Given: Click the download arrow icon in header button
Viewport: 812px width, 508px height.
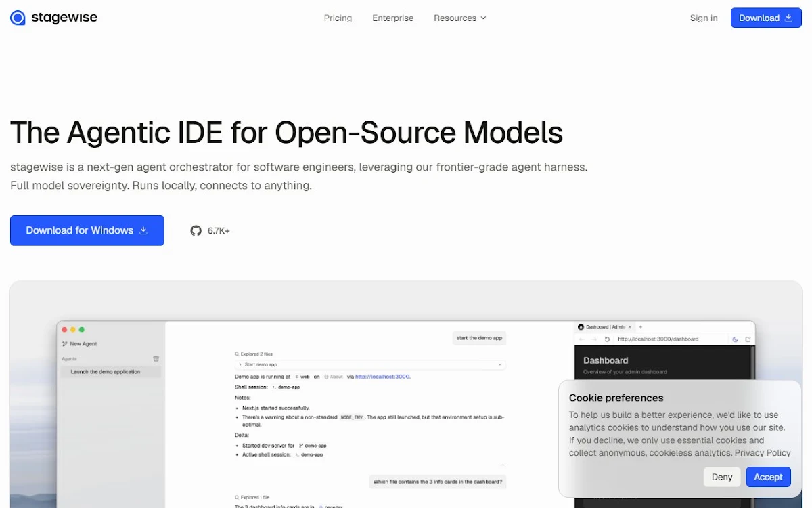Looking at the screenshot, I should [x=788, y=18].
